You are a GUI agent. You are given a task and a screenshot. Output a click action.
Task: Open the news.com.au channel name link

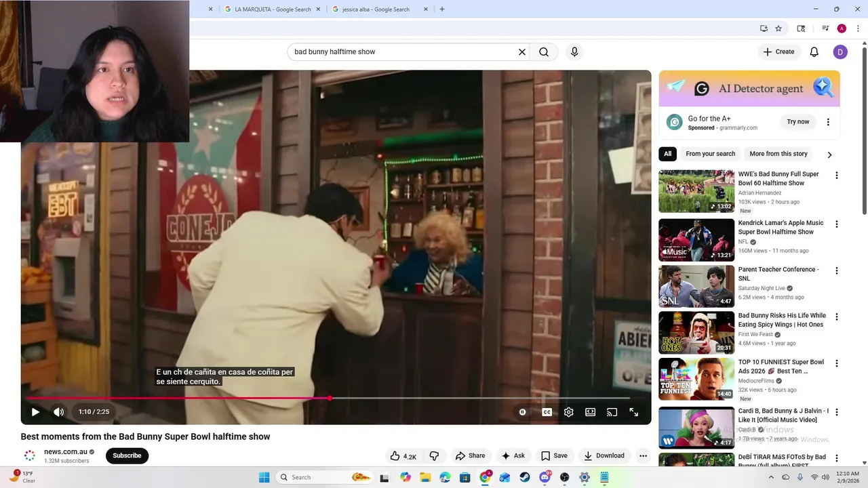coord(66,452)
